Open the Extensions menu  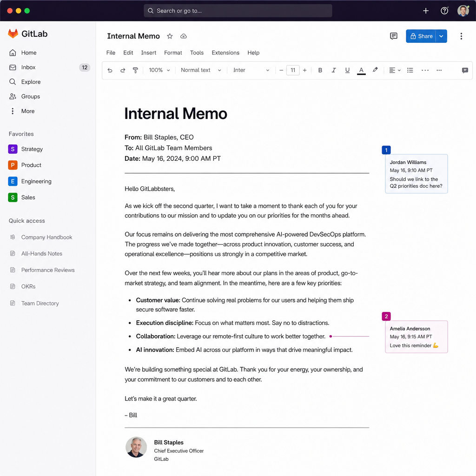[225, 53]
